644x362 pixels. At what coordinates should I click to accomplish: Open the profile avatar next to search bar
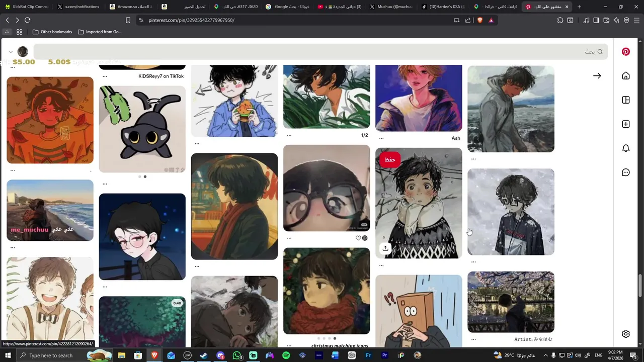(23, 52)
